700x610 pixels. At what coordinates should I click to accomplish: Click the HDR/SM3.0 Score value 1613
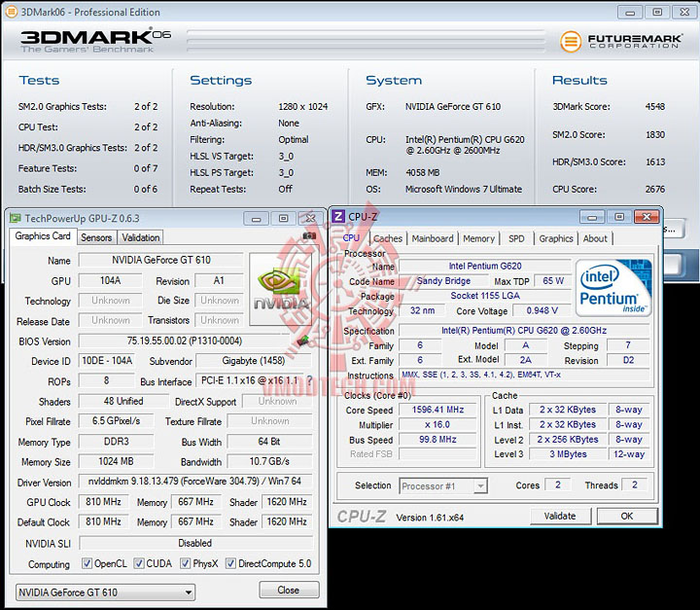655,161
